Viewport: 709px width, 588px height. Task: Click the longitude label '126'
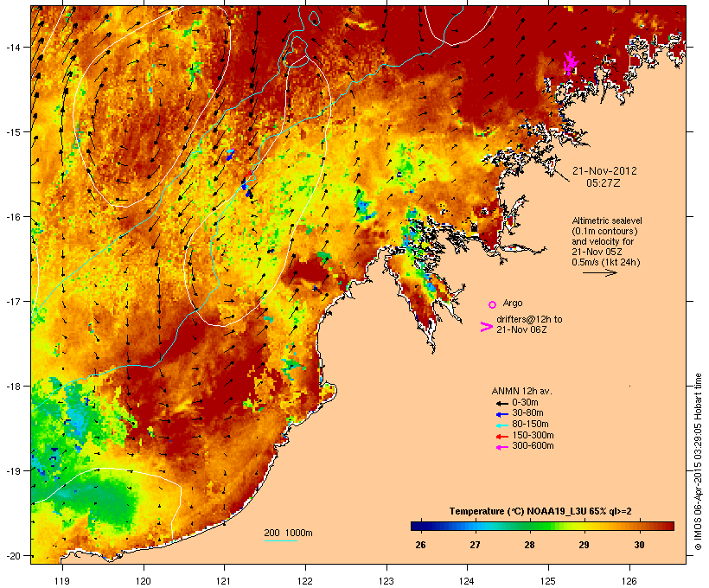[629, 581]
